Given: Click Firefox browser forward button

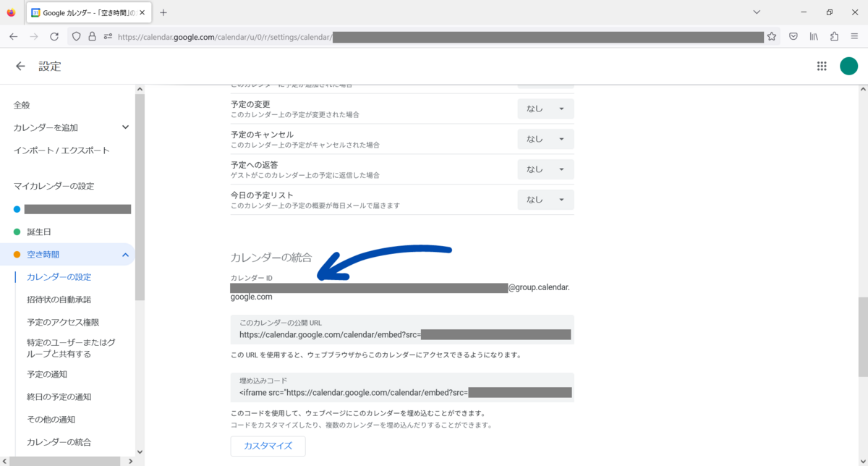Looking at the screenshot, I should (x=33, y=36).
